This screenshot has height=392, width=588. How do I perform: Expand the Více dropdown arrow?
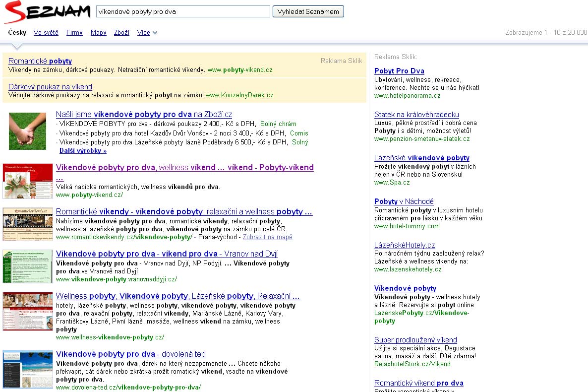155,33
